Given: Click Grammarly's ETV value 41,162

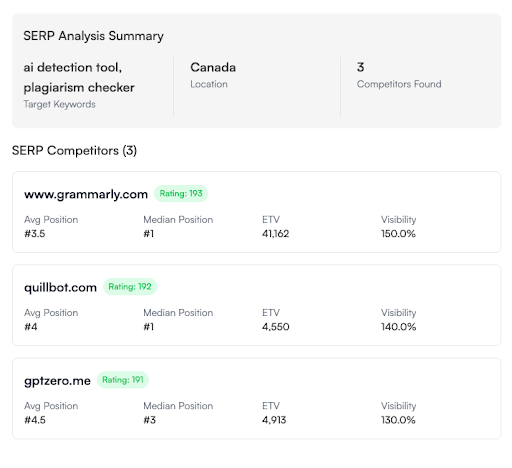Looking at the screenshot, I should 275,234.
